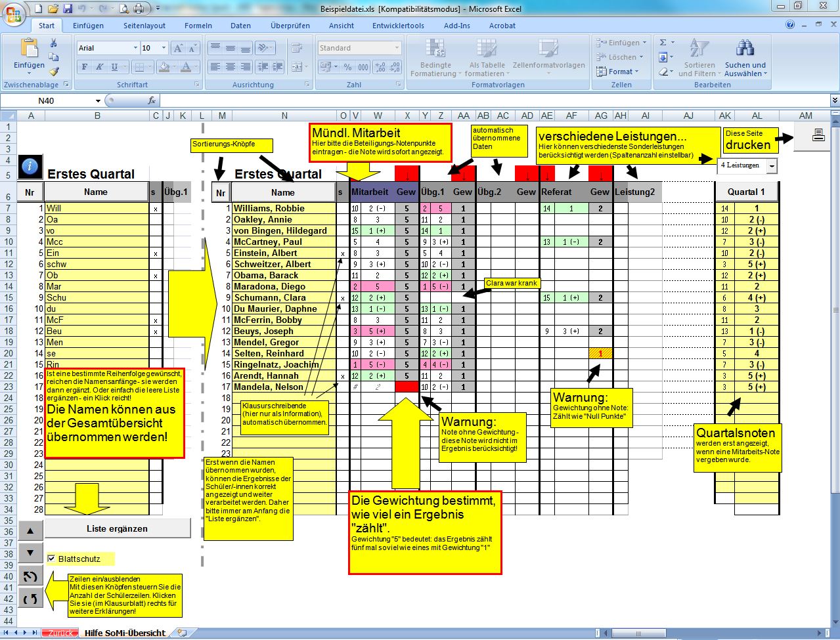Click the next sheet navigation arrow
840x640 pixels.
26,633
